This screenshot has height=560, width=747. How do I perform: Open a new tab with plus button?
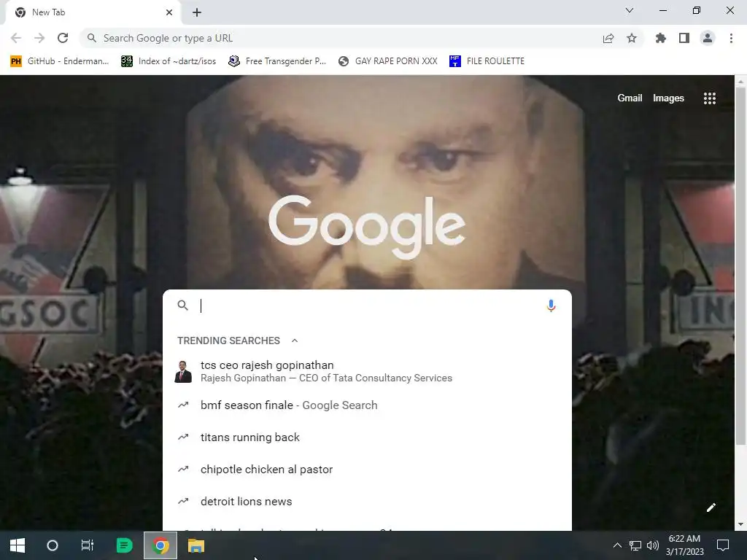[197, 12]
